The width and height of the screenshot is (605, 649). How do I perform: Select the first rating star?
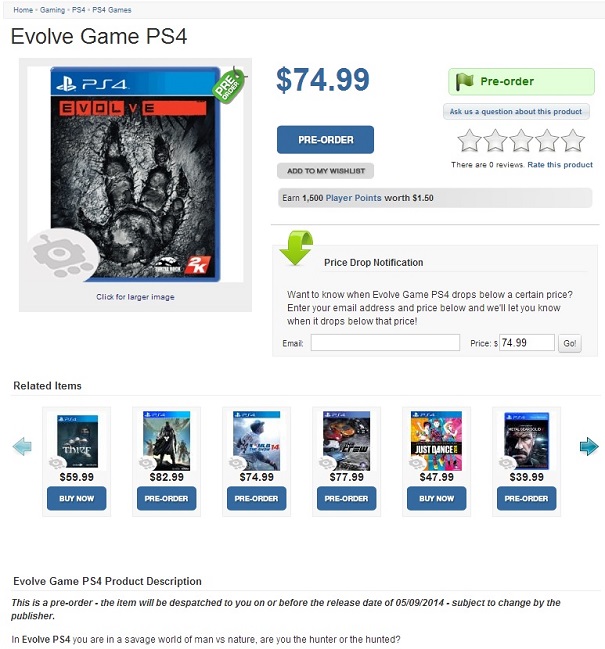[469, 140]
